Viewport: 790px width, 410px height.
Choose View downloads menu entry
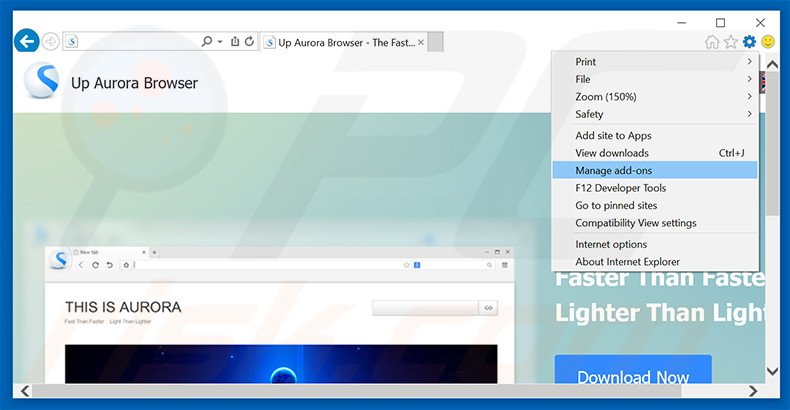(655, 153)
